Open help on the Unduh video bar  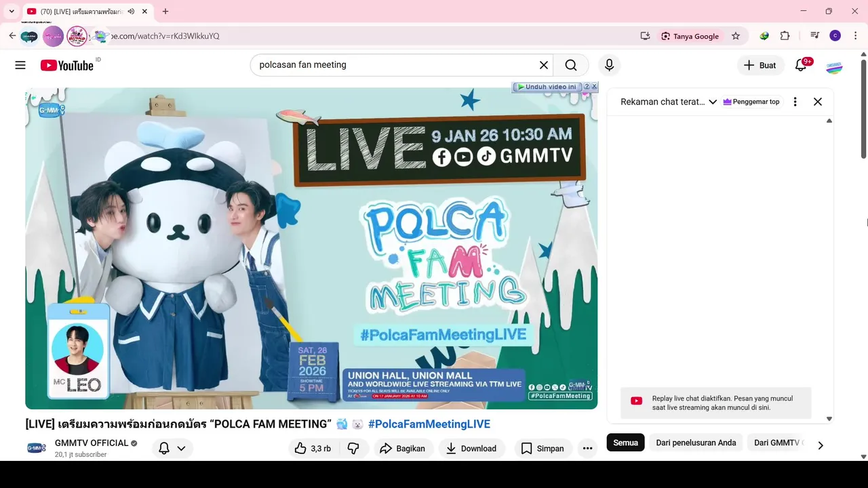(x=587, y=87)
